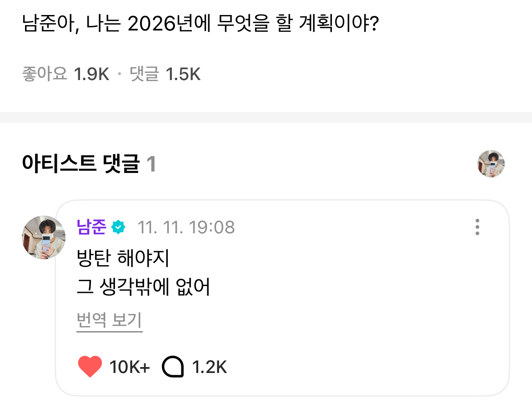Open the 댓글 1.5K comments count

point(165,74)
